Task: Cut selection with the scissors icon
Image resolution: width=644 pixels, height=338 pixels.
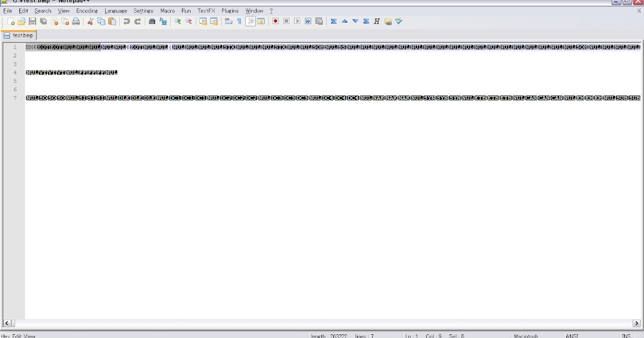Action: (x=90, y=21)
